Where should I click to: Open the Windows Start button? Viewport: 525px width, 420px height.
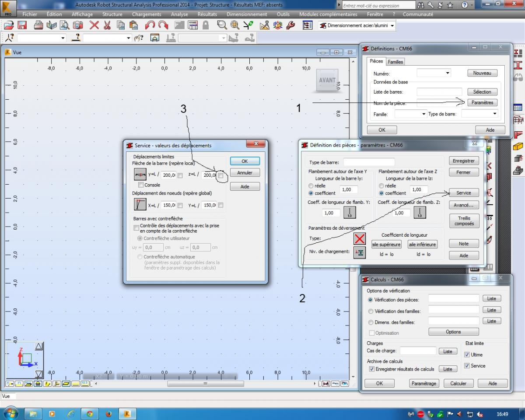coord(10,413)
